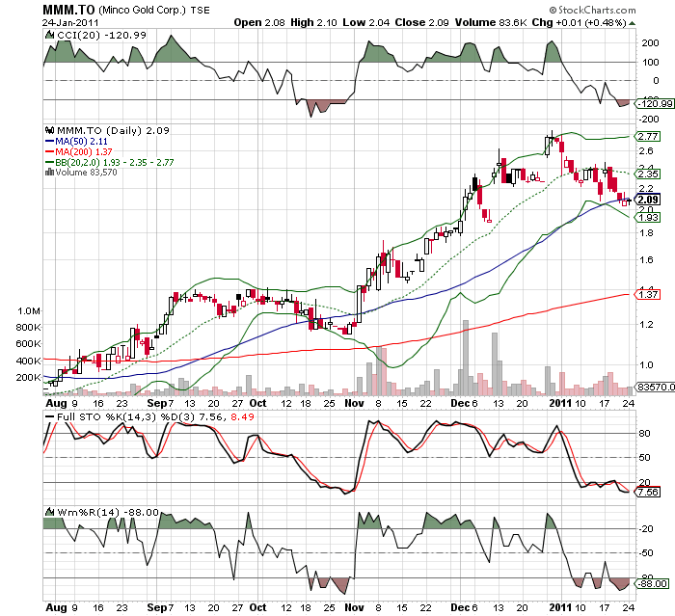Click the blue MA(50) legend line

click(49, 141)
